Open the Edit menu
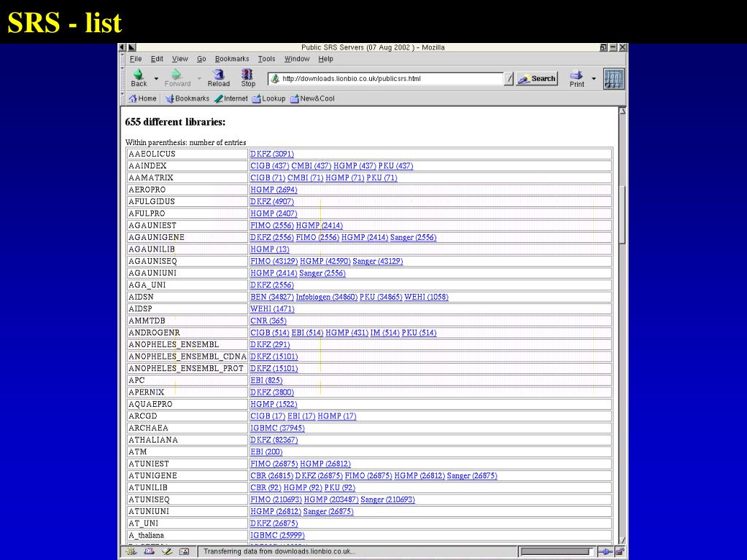Image resolution: width=747 pixels, height=560 pixels. [x=157, y=58]
